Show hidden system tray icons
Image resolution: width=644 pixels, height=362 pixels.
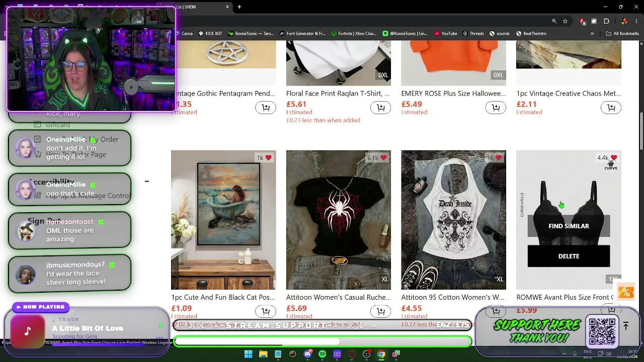563,354
